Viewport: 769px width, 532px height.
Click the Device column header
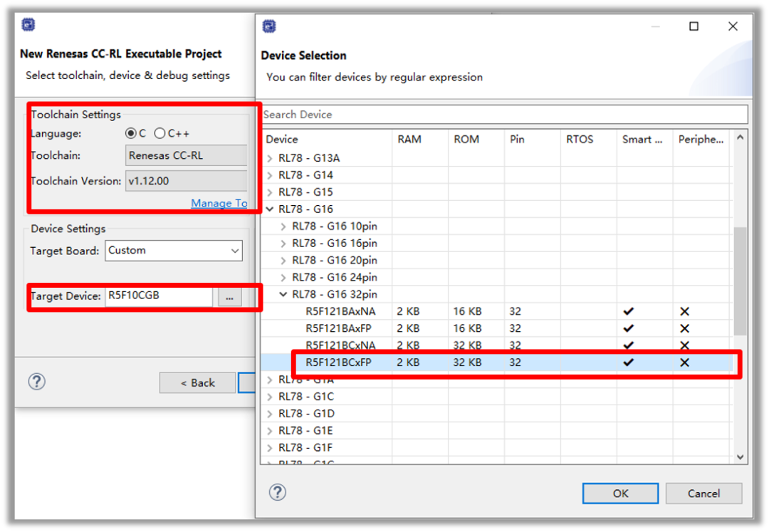pyautogui.click(x=327, y=140)
